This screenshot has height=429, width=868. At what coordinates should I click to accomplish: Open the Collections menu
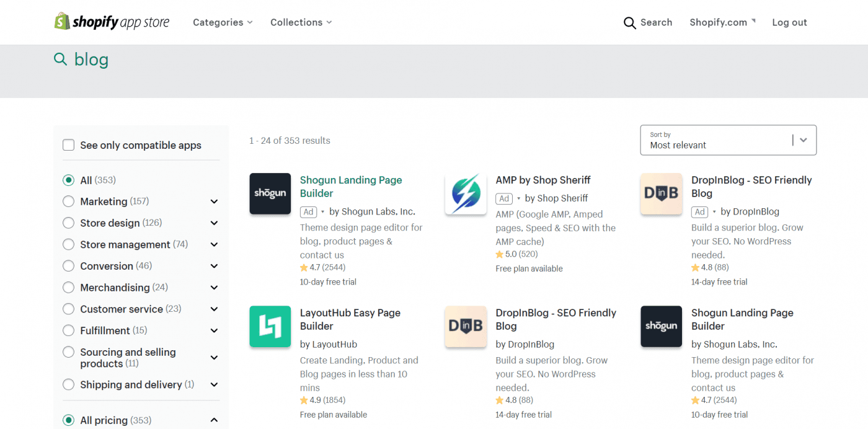[301, 22]
